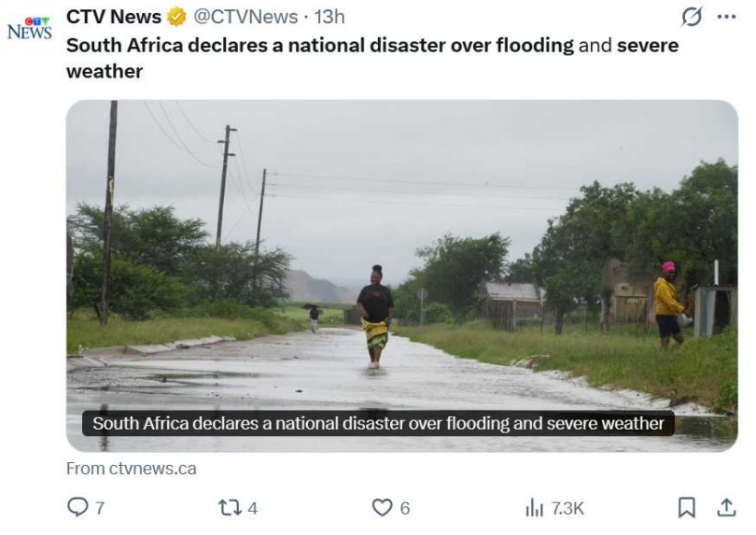The height and width of the screenshot is (535, 756).
Task: Click the reply count of 7
Action: coord(100,508)
